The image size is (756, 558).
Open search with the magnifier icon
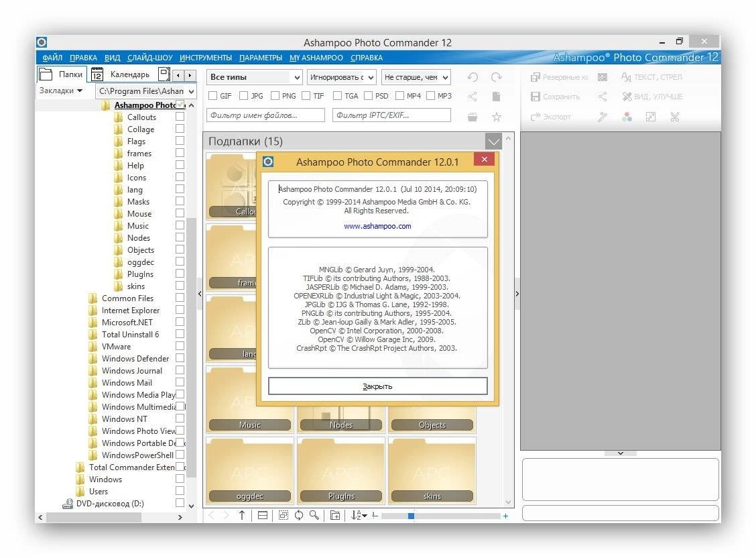point(314,516)
